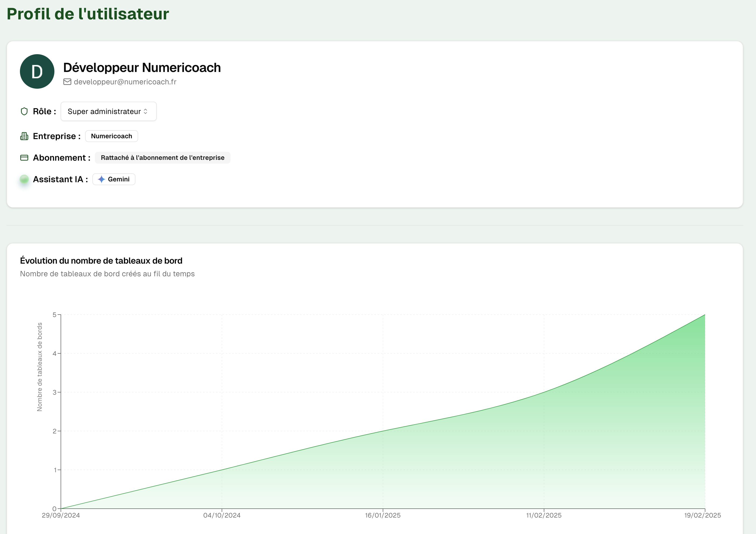Click the green area chart's peak at 19/02/2025
Viewport: 756px width, 534px height.
coord(705,315)
